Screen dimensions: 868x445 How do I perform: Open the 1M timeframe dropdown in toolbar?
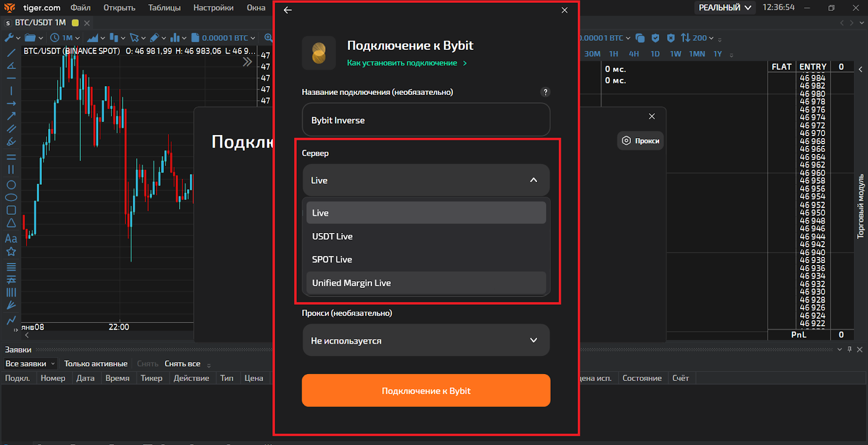tap(65, 38)
